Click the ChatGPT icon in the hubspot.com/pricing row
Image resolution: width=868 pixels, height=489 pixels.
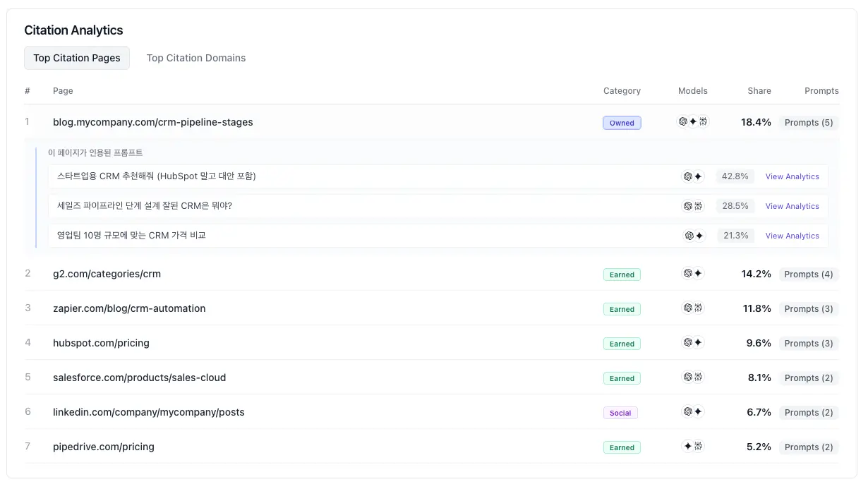pyautogui.click(x=687, y=342)
